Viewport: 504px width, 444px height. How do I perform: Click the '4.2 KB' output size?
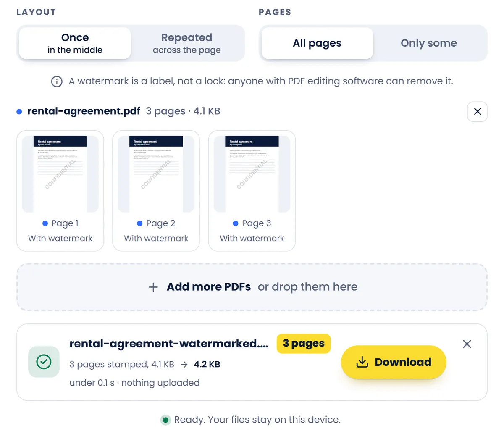coord(207,364)
